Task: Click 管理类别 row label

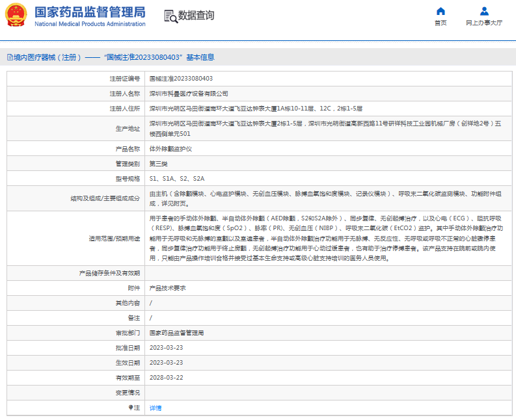Action: pyautogui.click(x=128, y=164)
